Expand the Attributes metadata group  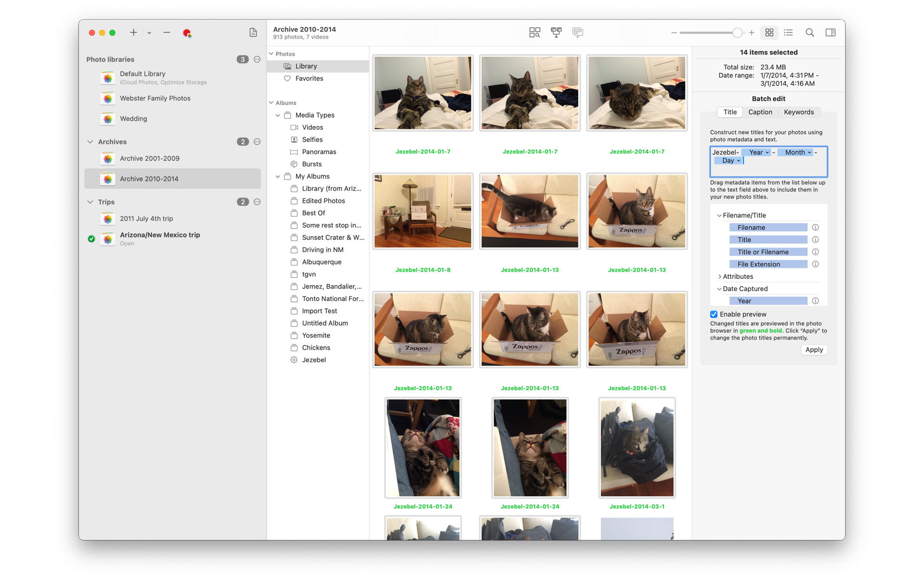click(719, 276)
